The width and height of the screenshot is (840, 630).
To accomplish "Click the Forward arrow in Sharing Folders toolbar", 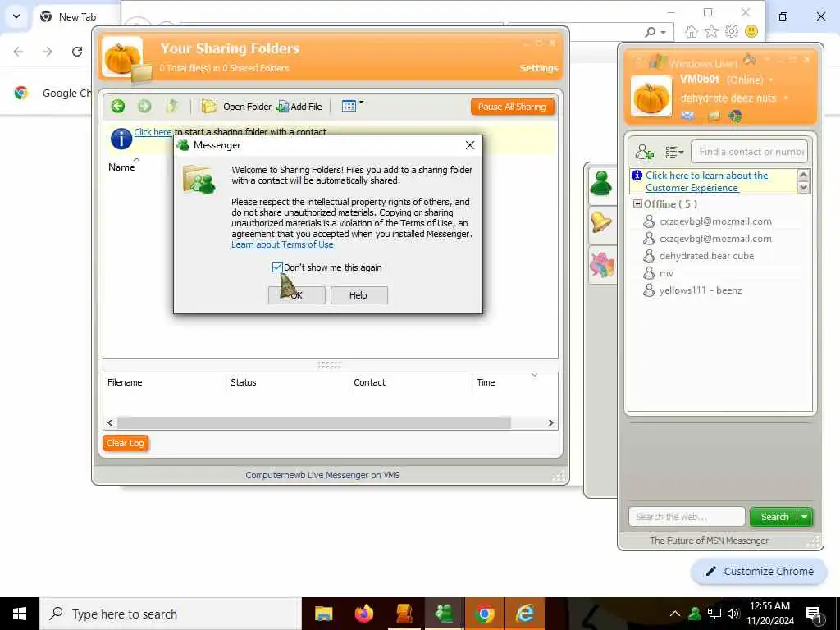I will tap(144, 106).
